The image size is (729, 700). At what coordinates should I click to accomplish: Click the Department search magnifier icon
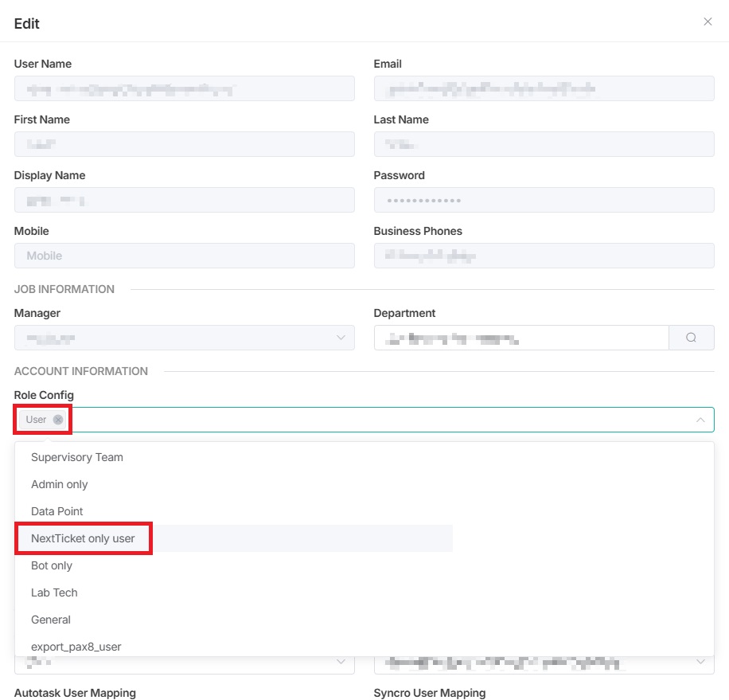691,338
